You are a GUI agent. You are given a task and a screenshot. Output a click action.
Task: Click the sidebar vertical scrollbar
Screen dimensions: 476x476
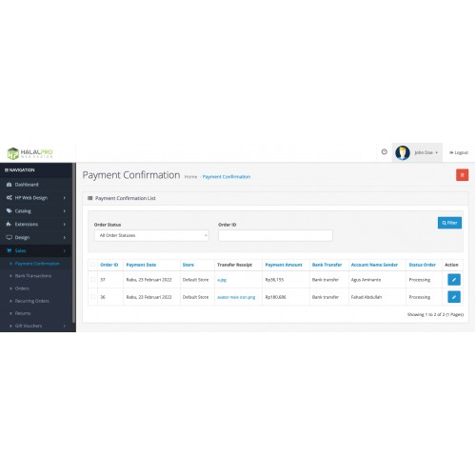pyautogui.click(x=74, y=243)
